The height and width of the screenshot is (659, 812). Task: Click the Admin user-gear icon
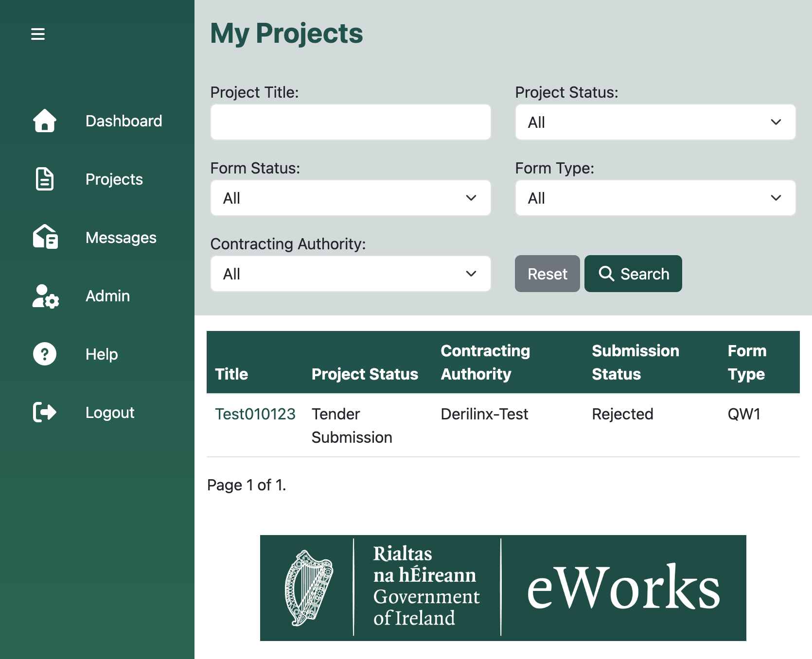click(x=45, y=296)
